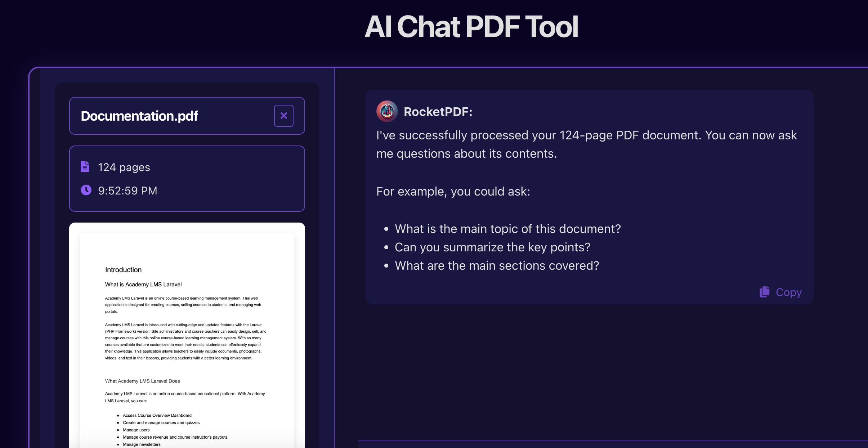Image resolution: width=868 pixels, height=448 pixels.
Task: Click the RocketPDF sender name
Action: [x=438, y=112]
